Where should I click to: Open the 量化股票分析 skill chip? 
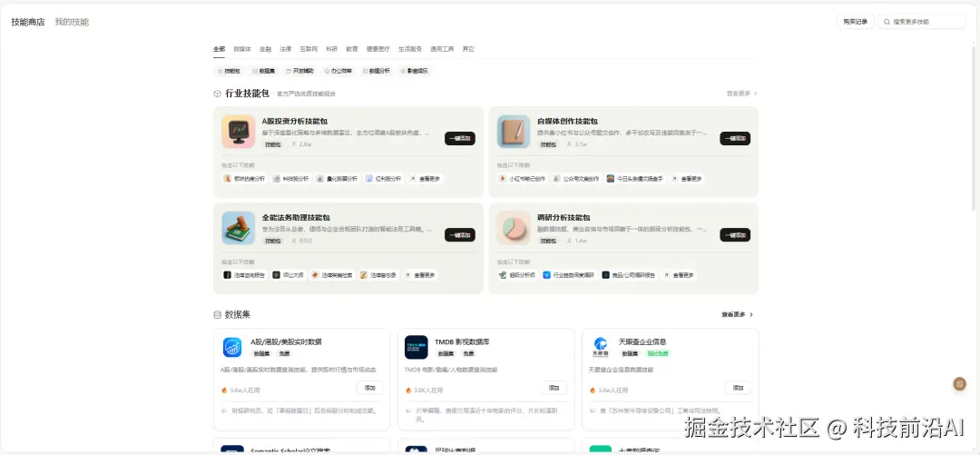point(337,178)
